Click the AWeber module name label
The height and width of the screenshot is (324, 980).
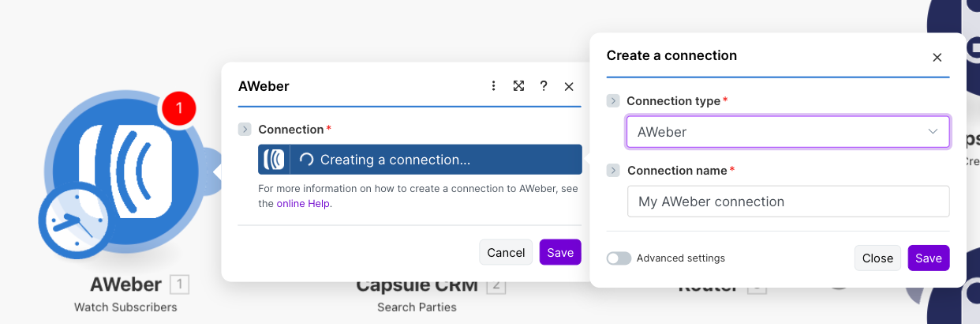(x=125, y=284)
